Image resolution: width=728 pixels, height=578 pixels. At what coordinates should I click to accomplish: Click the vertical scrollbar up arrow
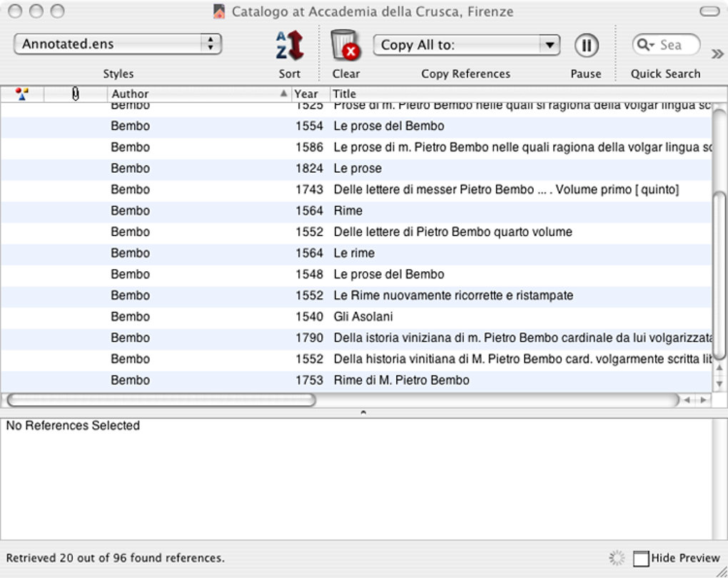[x=719, y=368]
